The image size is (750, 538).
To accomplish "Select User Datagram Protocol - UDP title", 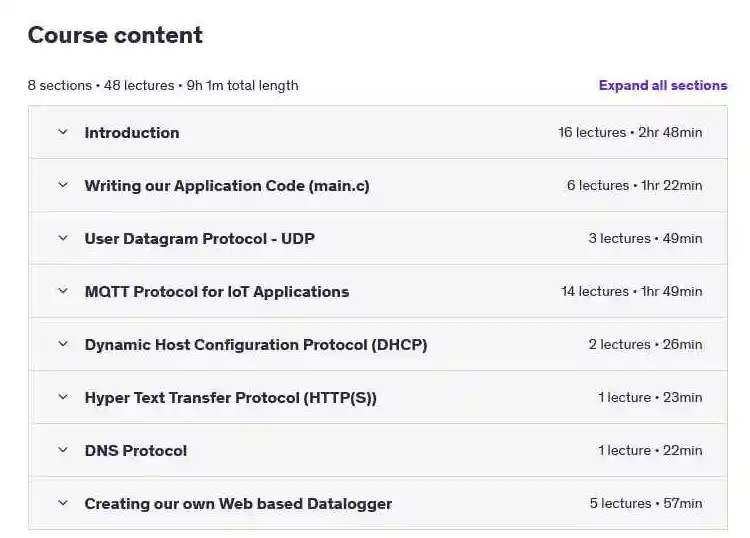I will click(x=199, y=239).
